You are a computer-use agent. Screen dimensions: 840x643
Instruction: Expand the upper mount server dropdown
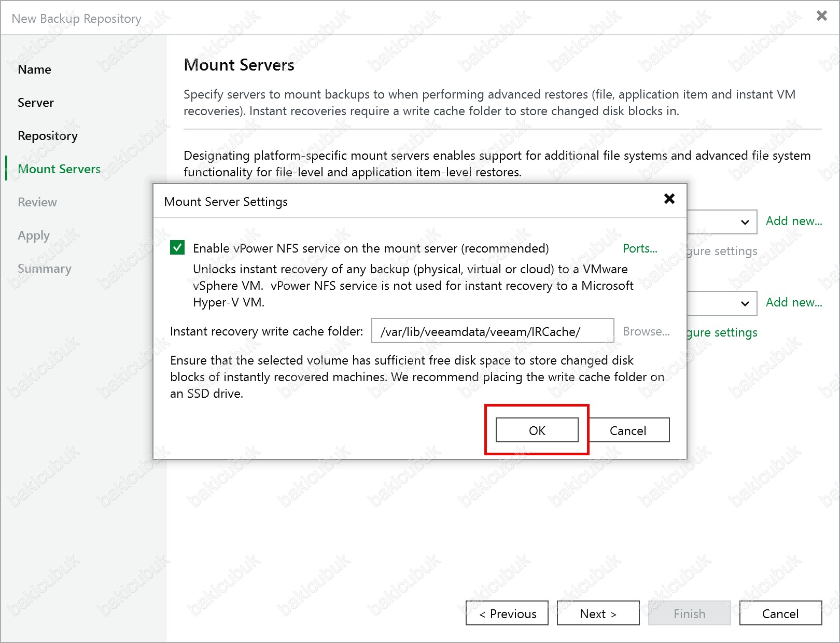point(745,222)
